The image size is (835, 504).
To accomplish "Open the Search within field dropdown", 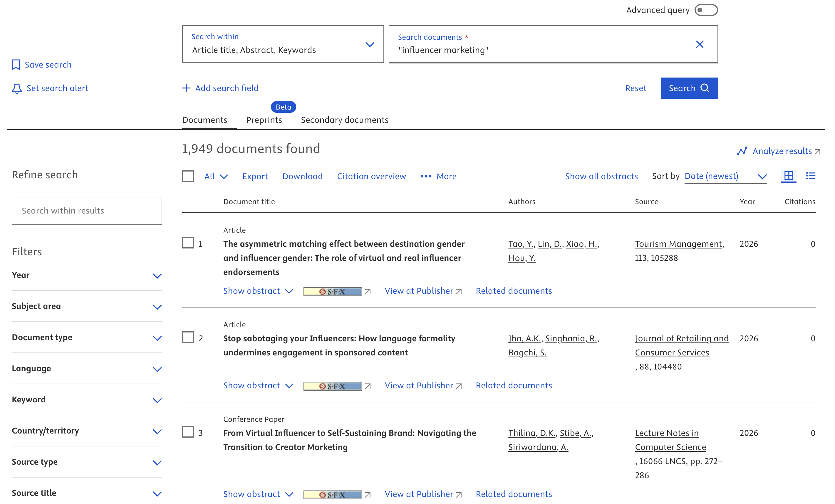I will (369, 44).
